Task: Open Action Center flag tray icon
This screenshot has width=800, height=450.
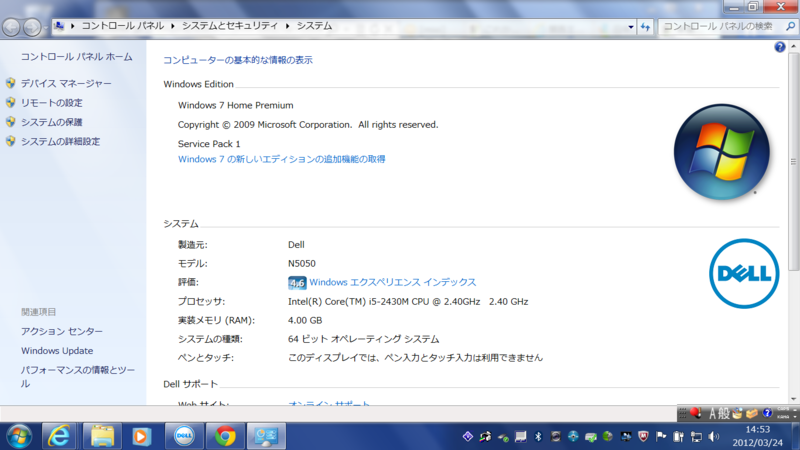Action: click(661, 437)
